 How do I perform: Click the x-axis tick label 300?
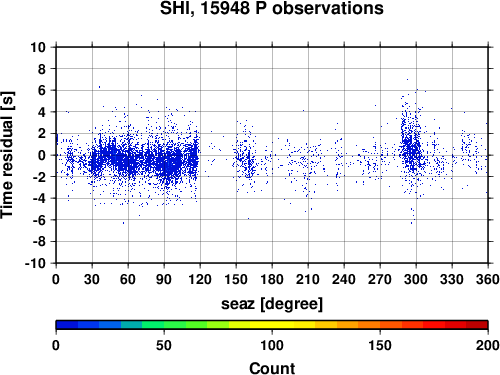tap(416, 279)
